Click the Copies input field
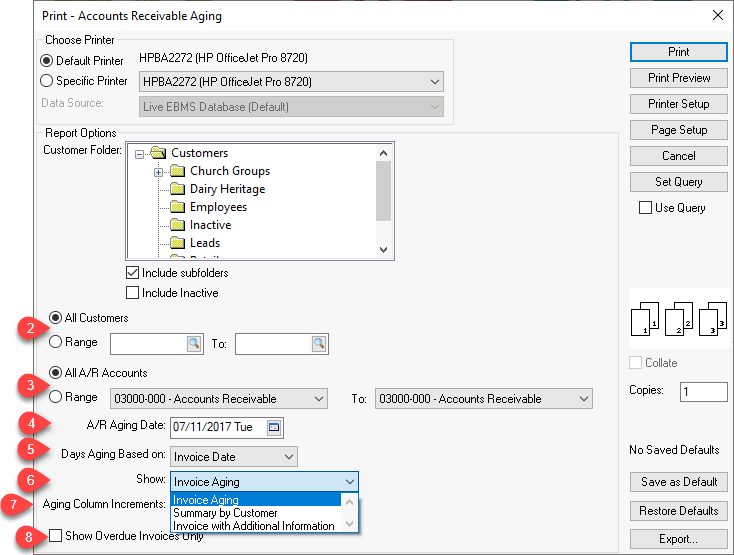The image size is (734, 555). click(703, 392)
